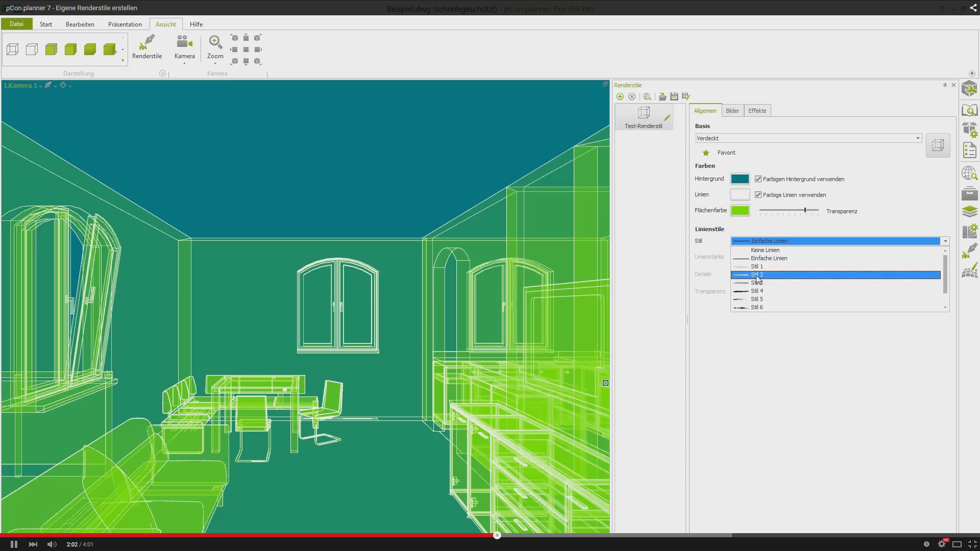Click the save disk icon in Renderstile panel
This screenshot has width=980, height=551.
(674, 96)
